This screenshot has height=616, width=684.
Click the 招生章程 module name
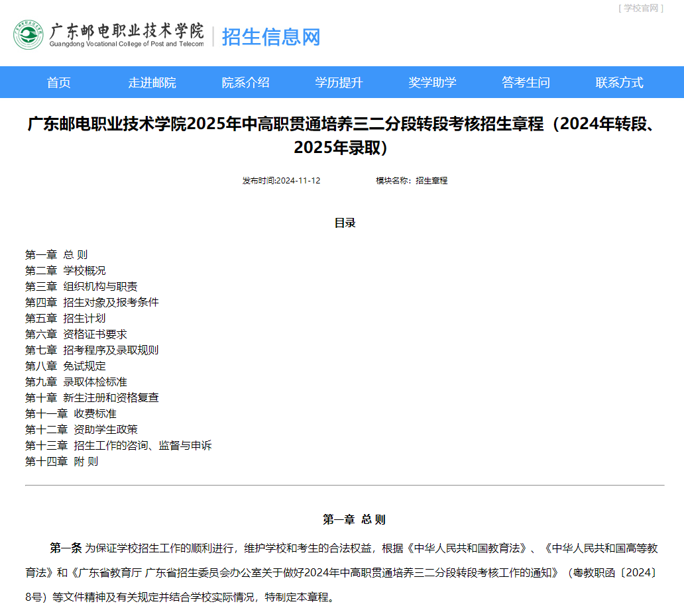pyautogui.click(x=431, y=180)
